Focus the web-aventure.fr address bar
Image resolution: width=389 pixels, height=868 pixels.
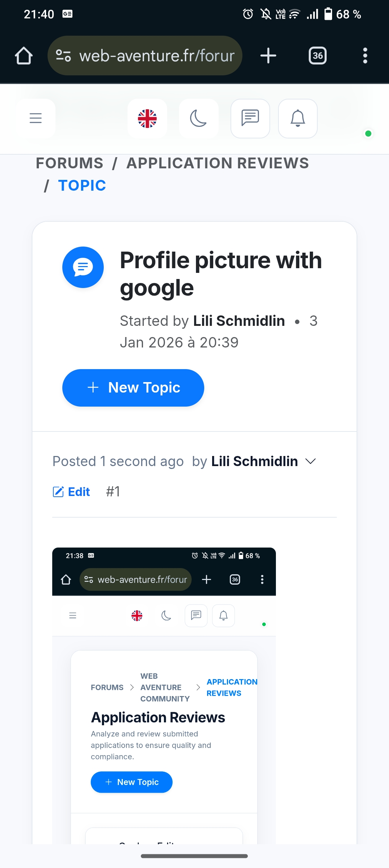tap(157, 56)
